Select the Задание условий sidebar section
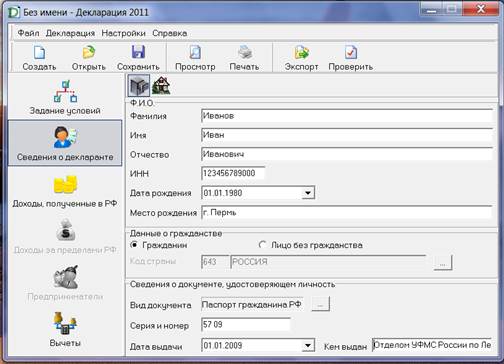The image size is (504, 364). 65,97
